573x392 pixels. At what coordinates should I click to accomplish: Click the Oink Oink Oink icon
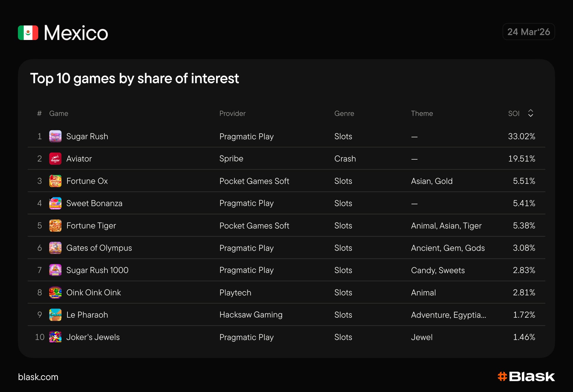click(x=55, y=292)
